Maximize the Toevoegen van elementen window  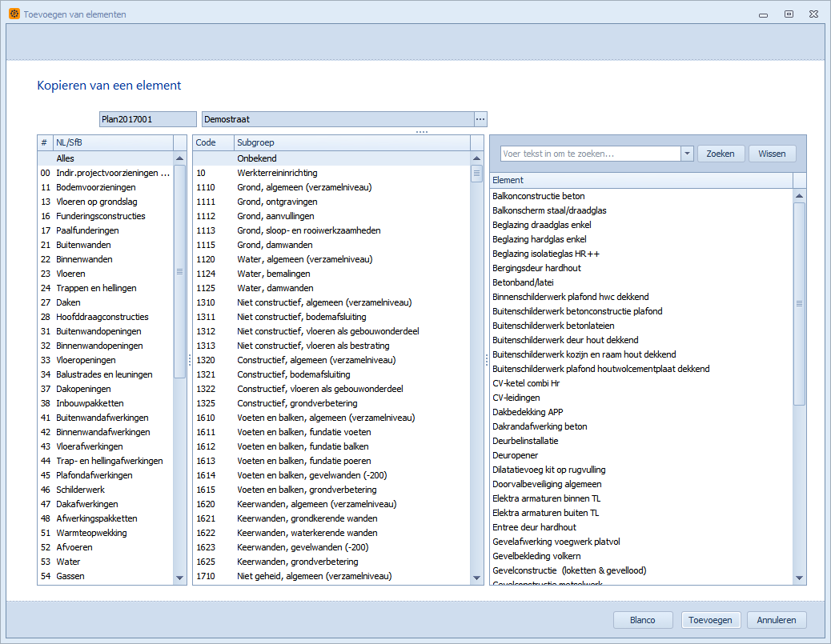pyautogui.click(x=789, y=14)
